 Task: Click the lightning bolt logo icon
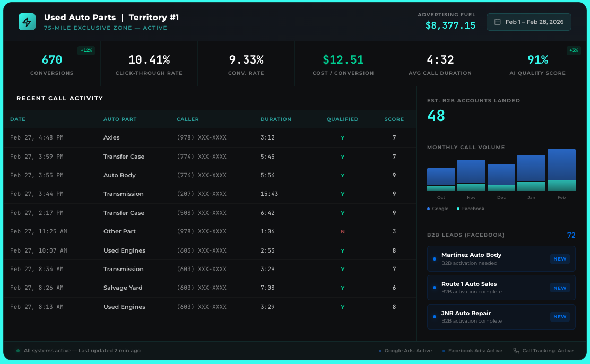click(27, 22)
